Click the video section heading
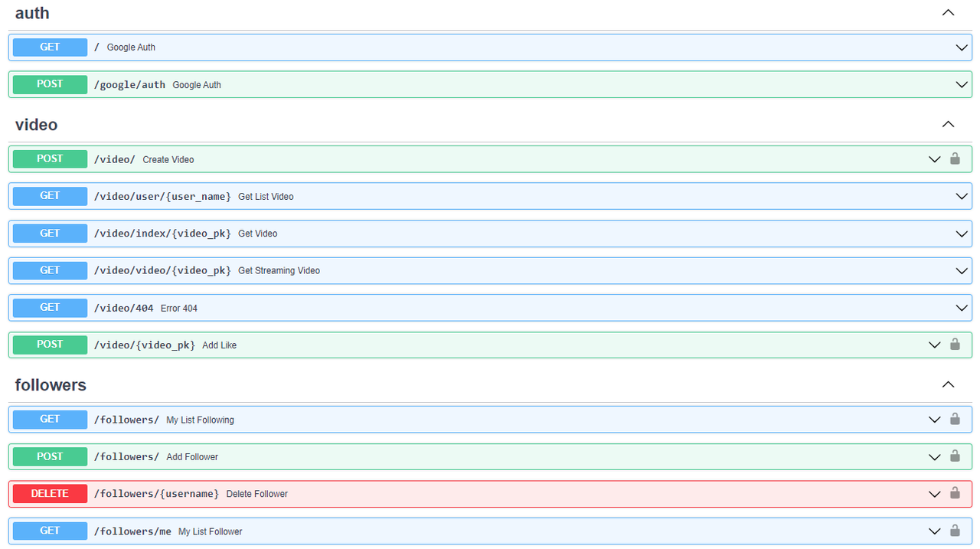Image resolution: width=980 pixels, height=549 pixels. [x=36, y=124]
